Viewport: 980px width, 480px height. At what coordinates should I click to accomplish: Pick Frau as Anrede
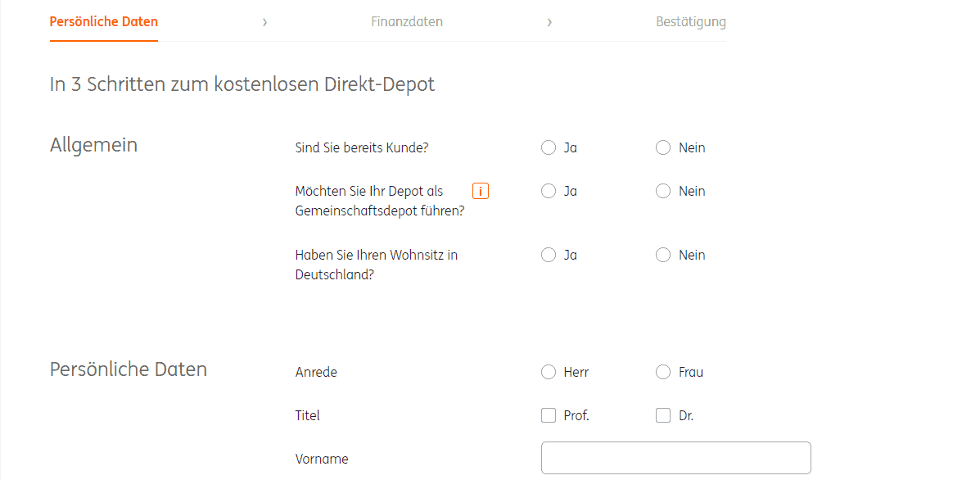[x=663, y=373]
